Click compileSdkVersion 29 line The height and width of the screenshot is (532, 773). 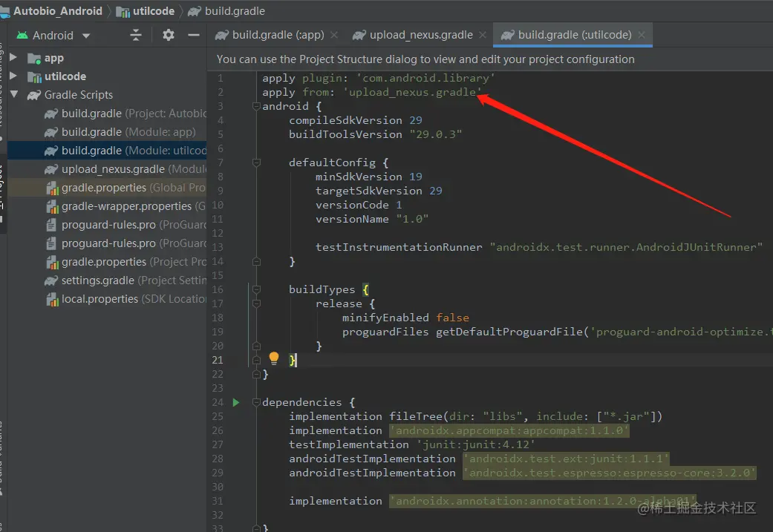[x=356, y=120]
